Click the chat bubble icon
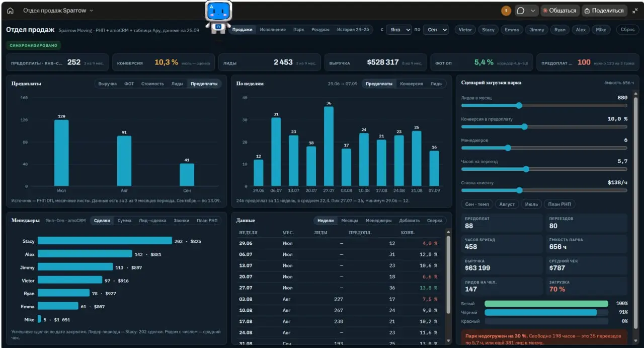 tap(521, 11)
